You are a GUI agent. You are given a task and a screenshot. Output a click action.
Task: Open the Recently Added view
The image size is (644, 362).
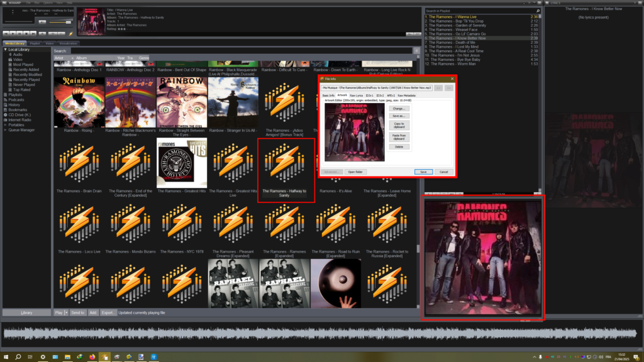23,70
